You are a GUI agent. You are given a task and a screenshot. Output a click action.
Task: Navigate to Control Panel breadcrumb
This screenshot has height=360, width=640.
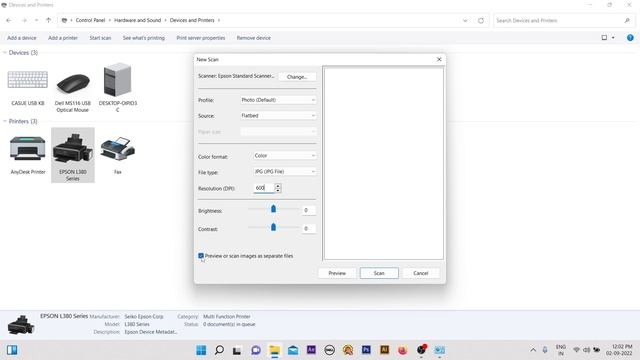tap(90, 20)
